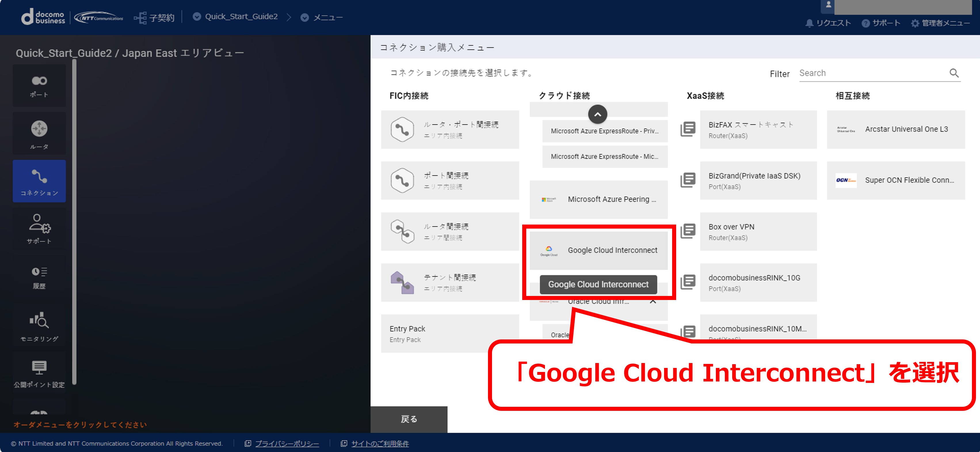The height and width of the screenshot is (452, 980).
Task: Click document icon beside docomobusinessRINK_10G
Action: (688, 282)
